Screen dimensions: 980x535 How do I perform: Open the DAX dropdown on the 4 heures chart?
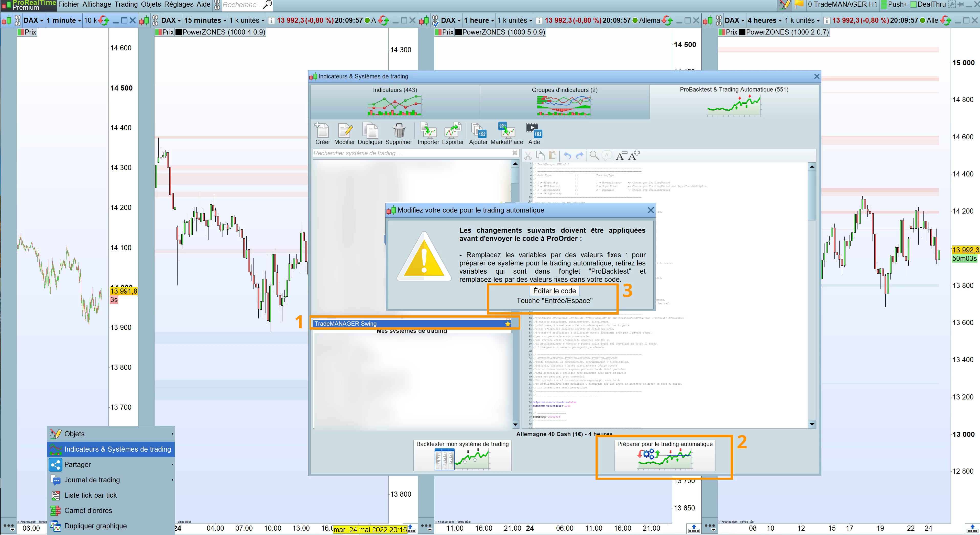(735, 20)
